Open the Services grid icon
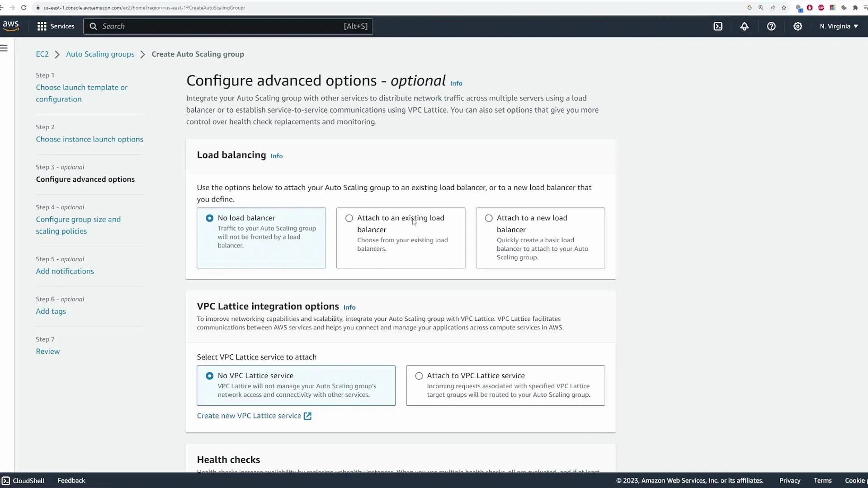Screen dimensions: 868x488 pyautogui.click(x=42, y=26)
